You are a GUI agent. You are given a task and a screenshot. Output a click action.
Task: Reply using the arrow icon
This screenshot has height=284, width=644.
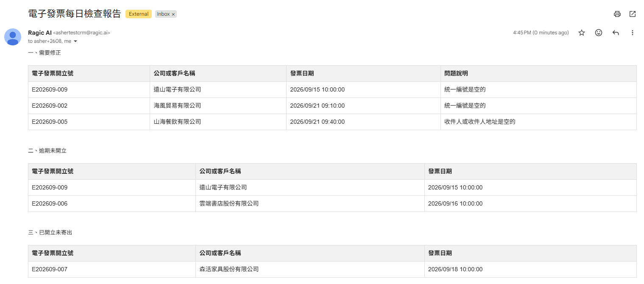pyautogui.click(x=616, y=33)
